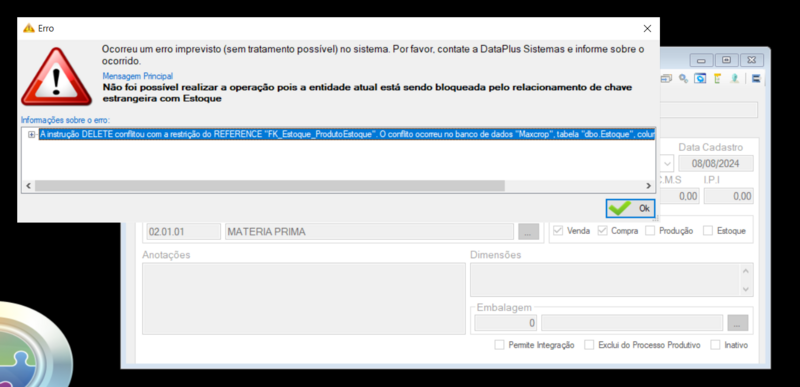
Task: Click the blue flag icon at toolbar end
Action: click(x=756, y=79)
